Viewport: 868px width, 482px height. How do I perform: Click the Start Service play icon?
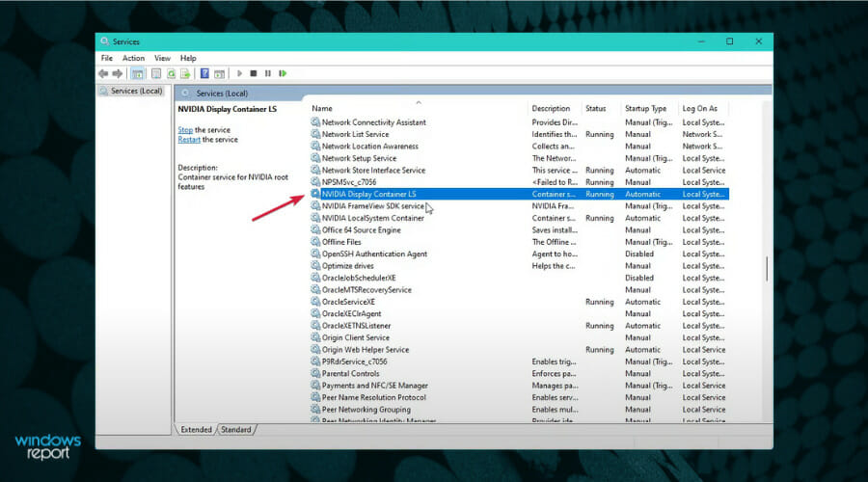[x=239, y=73]
